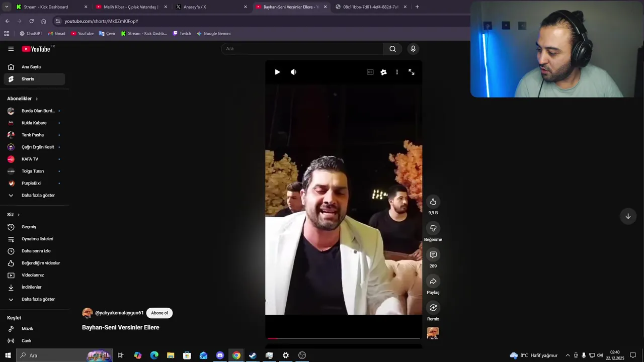Open Müzik under Keşfet
Screen dimensions: 644x362
click(34, 329)
